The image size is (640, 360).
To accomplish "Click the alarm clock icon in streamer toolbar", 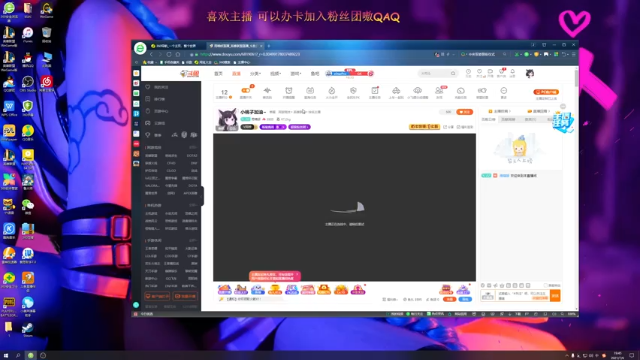I will [289, 91].
